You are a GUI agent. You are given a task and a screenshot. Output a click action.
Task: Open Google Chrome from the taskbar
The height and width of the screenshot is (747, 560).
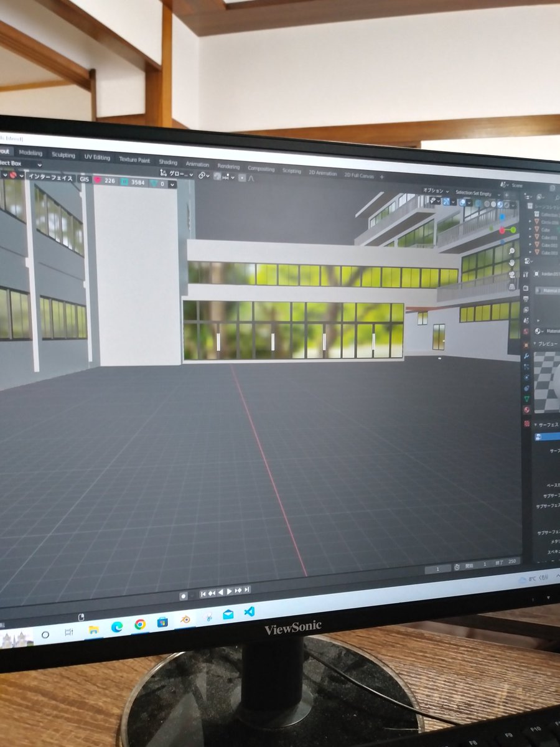tap(140, 624)
